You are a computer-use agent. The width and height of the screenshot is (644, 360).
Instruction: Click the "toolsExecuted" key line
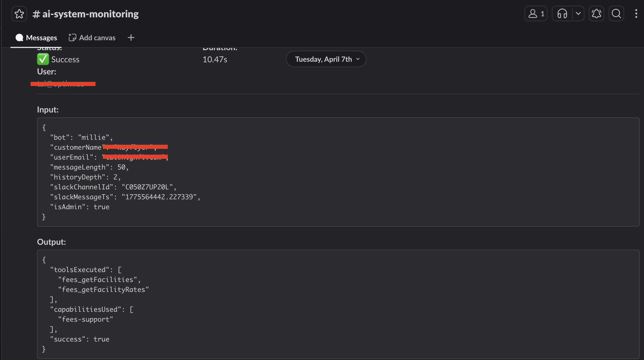(86, 270)
